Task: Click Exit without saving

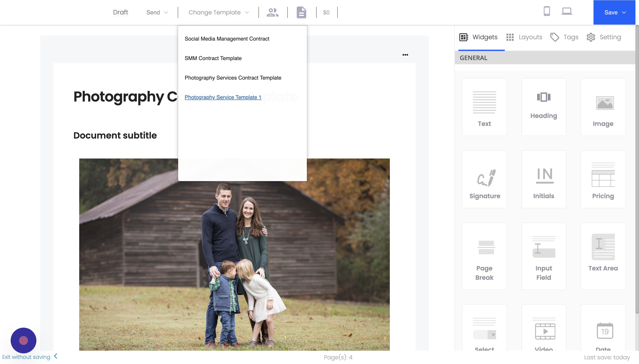Action: (26, 357)
